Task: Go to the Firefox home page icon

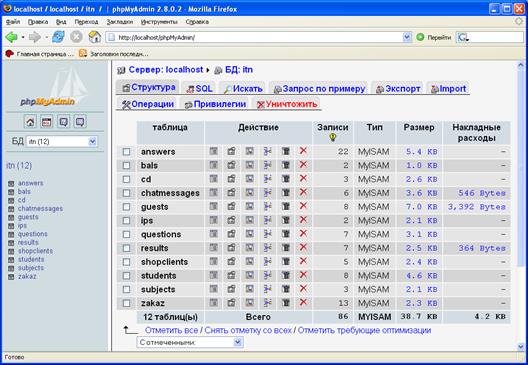Action: pos(95,37)
